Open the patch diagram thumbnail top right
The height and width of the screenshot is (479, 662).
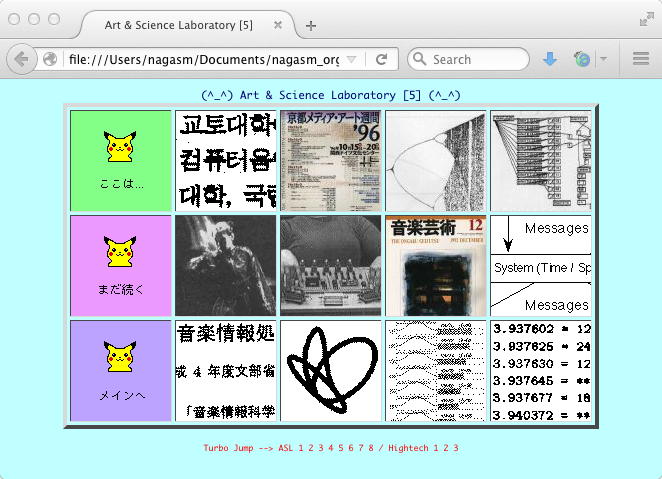541,161
